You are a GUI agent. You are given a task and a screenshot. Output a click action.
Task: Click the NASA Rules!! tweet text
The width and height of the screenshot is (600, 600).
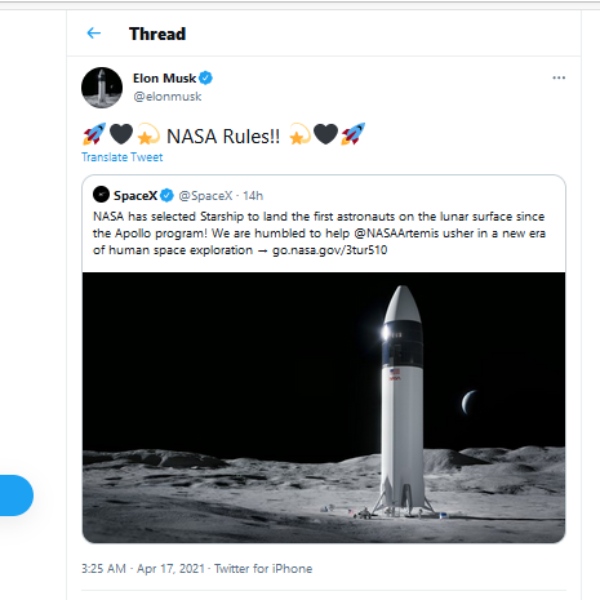coord(222,135)
